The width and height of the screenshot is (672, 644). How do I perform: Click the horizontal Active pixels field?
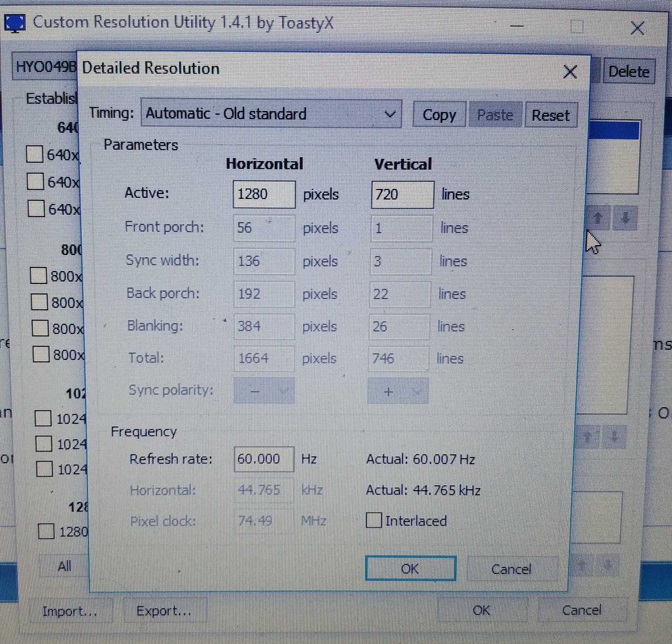(x=264, y=195)
